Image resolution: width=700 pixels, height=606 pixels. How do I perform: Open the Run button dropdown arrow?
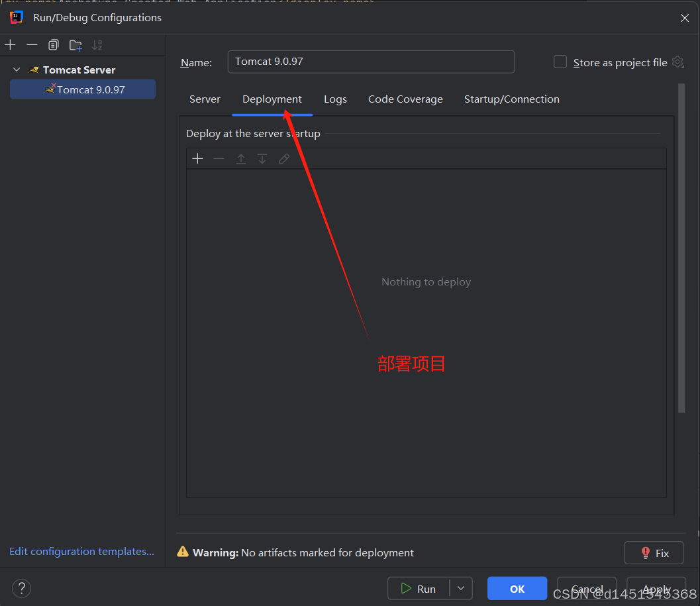(x=461, y=589)
